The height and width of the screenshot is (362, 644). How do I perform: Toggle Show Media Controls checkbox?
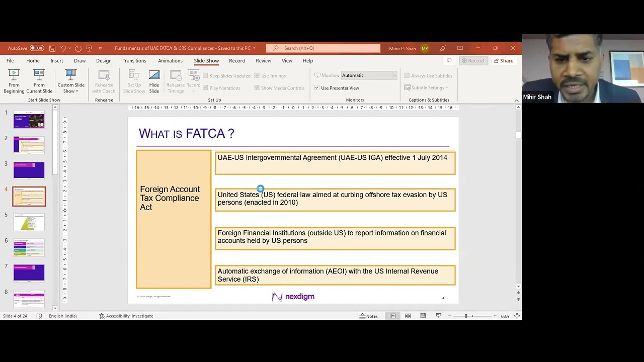pyautogui.click(x=257, y=88)
